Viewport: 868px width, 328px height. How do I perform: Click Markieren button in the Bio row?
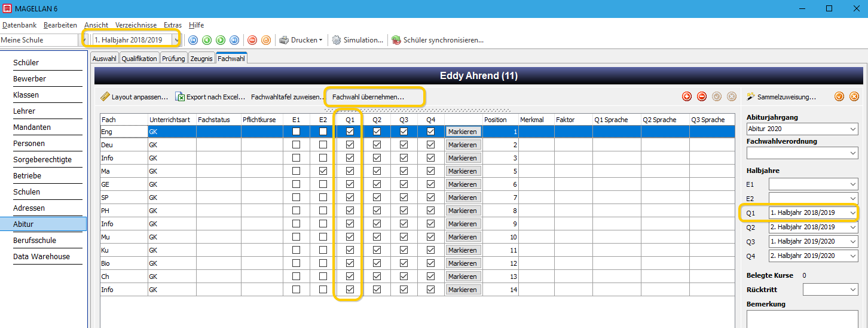pos(463,263)
